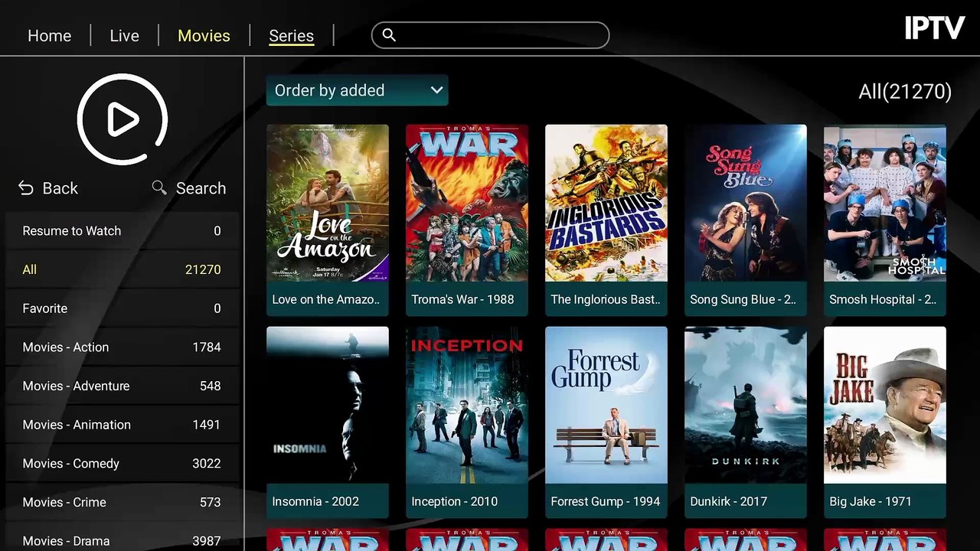980x551 pixels.
Task: Open Song Sung Blue poster
Action: click(746, 203)
